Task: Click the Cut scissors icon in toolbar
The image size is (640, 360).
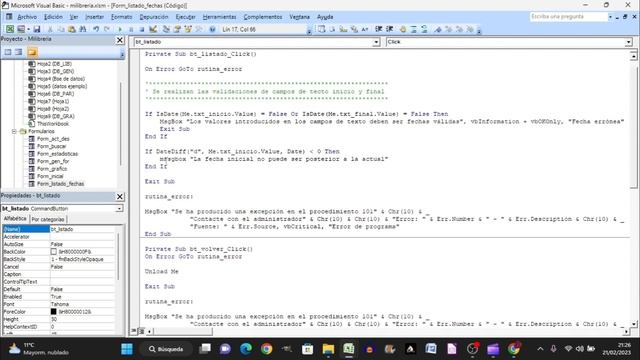Action: click(50, 29)
